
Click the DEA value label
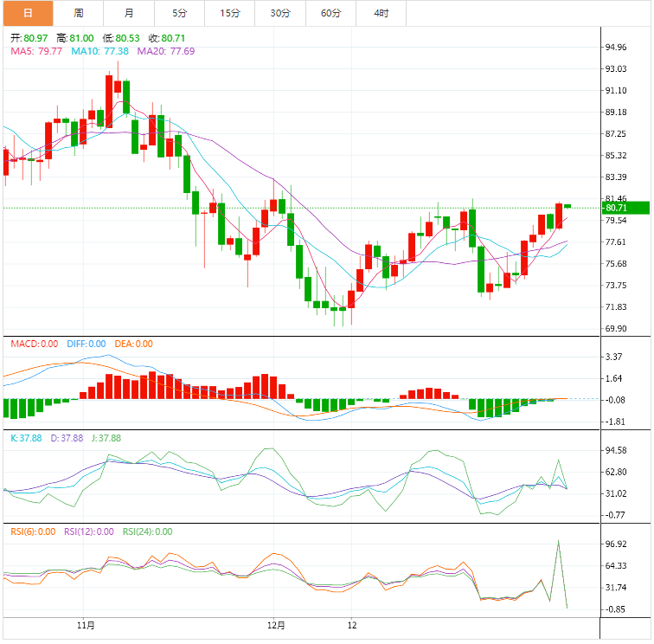pos(133,344)
